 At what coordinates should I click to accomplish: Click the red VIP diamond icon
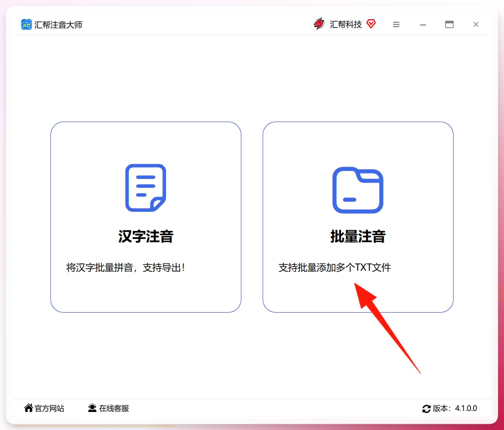point(371,24)
